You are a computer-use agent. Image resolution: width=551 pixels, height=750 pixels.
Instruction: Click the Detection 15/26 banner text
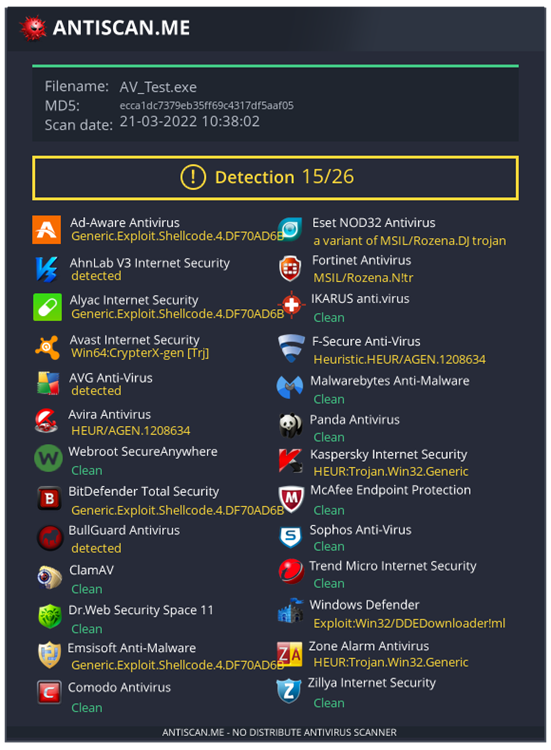tap(284, 177)
